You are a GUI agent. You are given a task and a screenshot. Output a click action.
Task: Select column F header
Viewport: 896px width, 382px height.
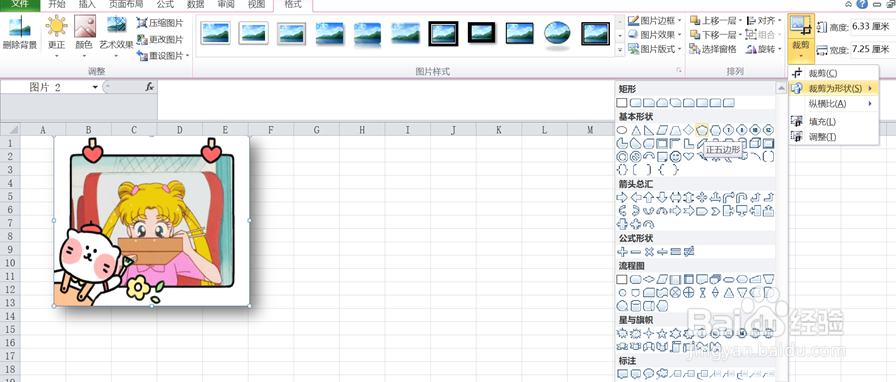pos(270,130)
